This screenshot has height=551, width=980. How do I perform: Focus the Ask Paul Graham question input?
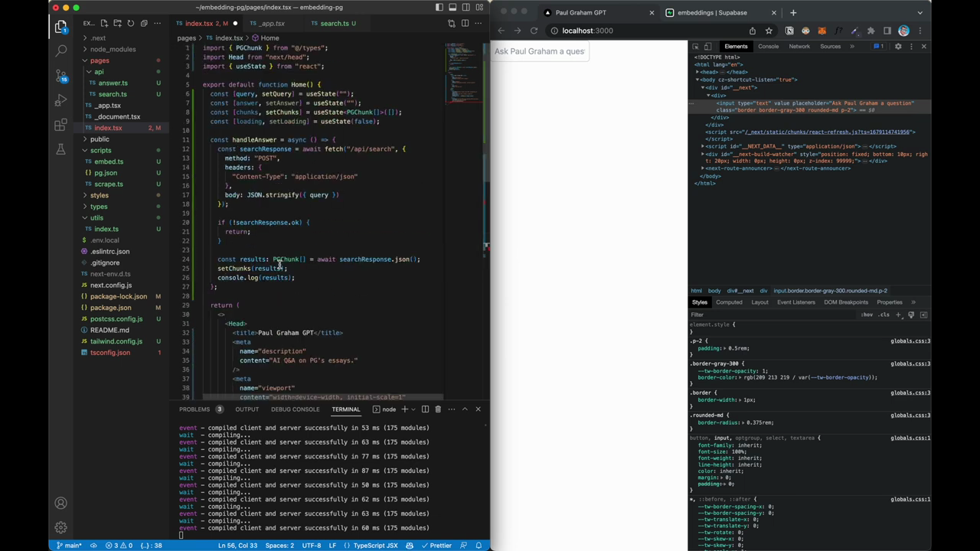tap(540, 51)
